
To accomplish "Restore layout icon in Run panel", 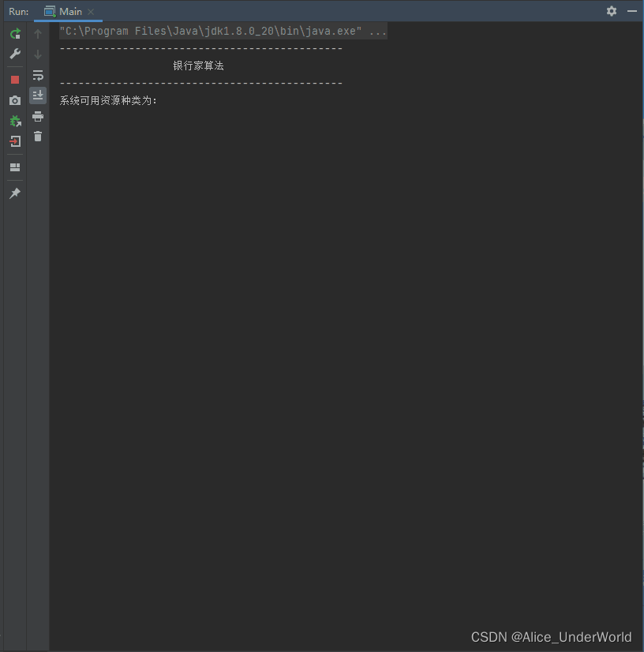I will pos(15,167).
